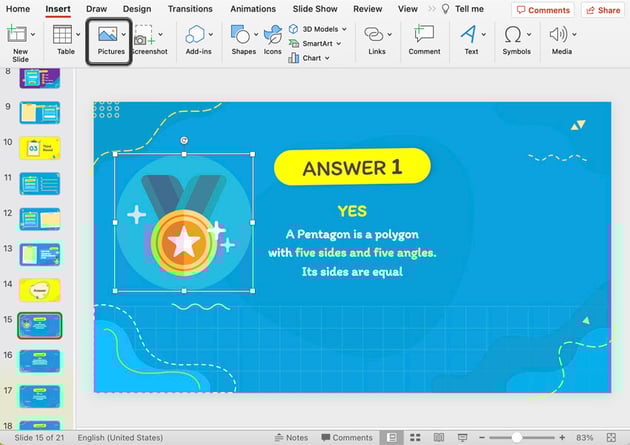Open the Add-ins dropdown arrow

211,35
